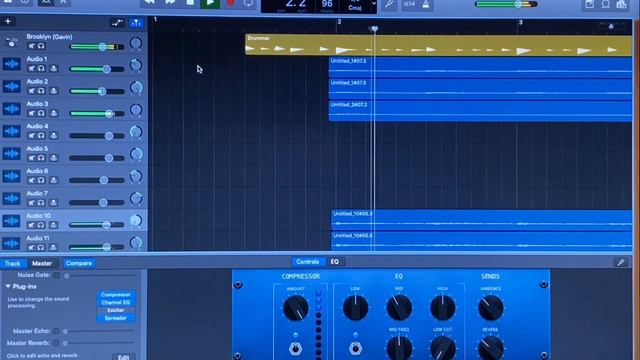The height and width of the screenshot is (360, 640).
Task: Click the Compressor AMOUNT knob
Action: click(296, 308)
